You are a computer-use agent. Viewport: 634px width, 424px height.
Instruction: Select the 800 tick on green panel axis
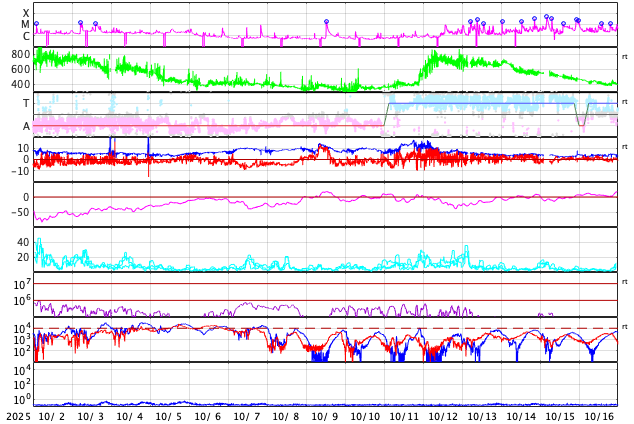(x=20, y=54)
